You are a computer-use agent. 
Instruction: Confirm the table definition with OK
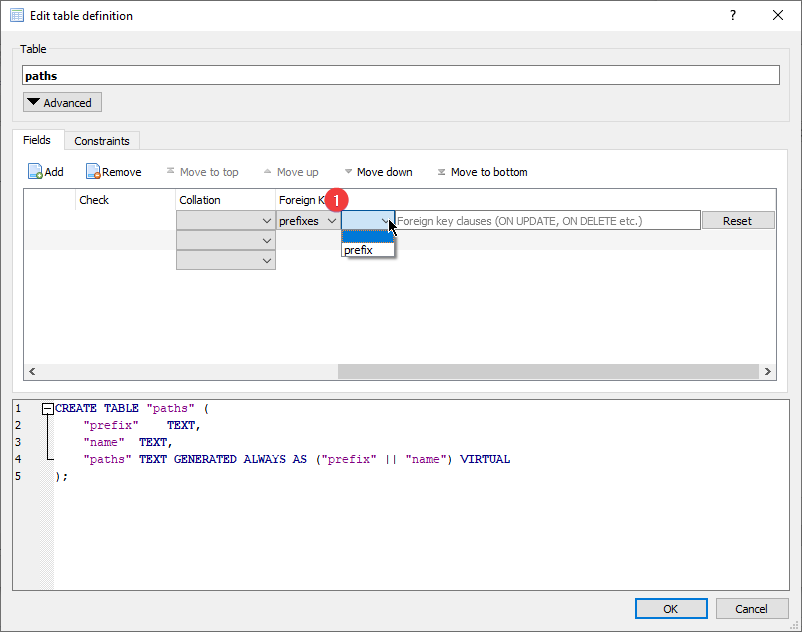point(671,608)
